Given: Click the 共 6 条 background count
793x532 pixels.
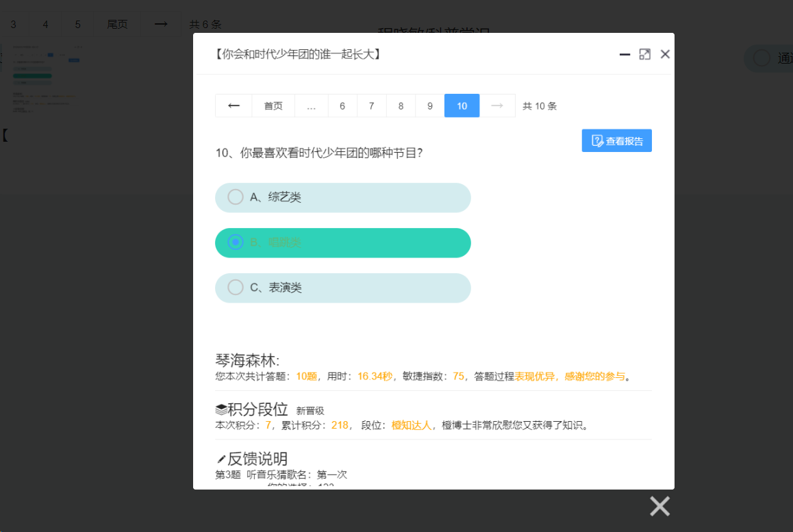Looking at the screenshot, I should coord(205,24).
